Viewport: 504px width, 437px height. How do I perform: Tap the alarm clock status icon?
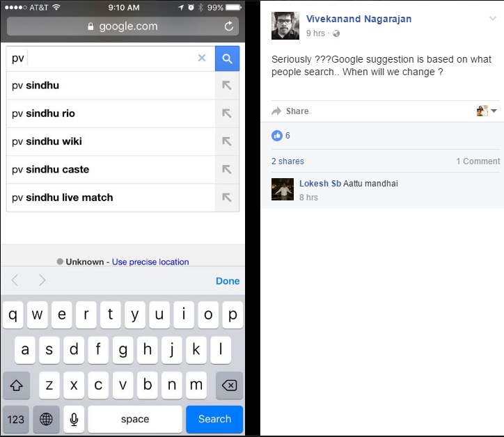(191, 8)
